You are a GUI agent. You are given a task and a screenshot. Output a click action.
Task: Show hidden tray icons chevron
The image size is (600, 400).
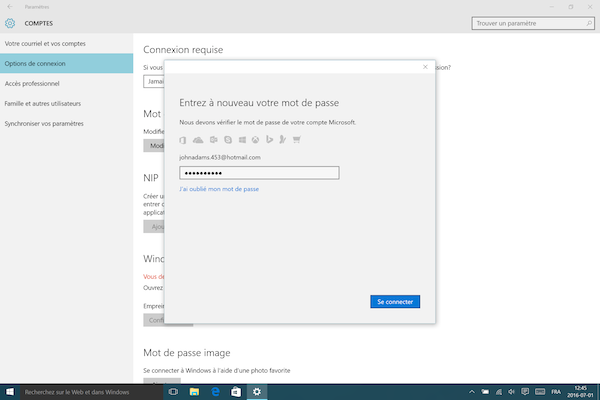[x=472, y=392]
